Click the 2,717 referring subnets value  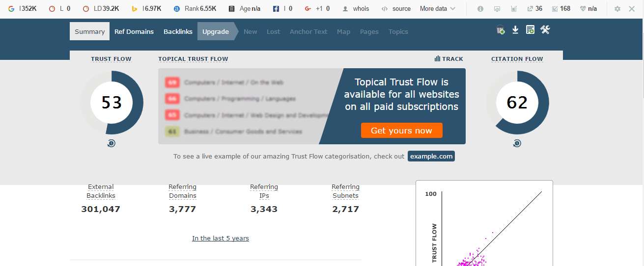coord(345,209)
